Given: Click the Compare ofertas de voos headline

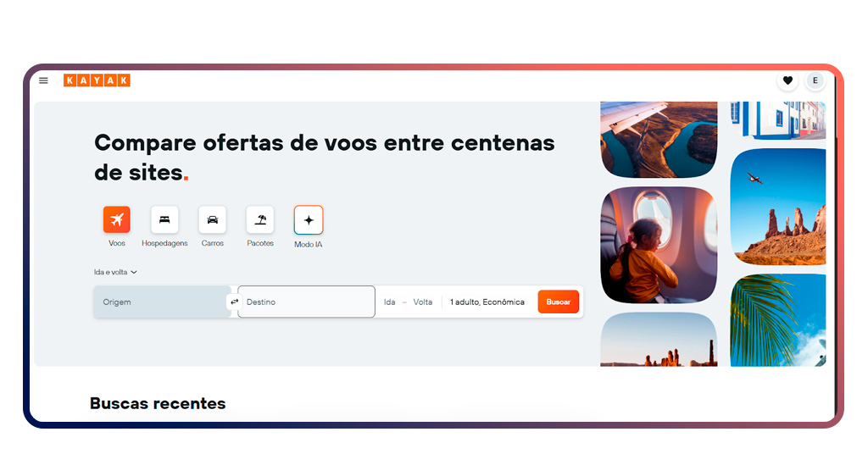Looking at the screenshot, I should pyautogui.click(x=325, y=158).
